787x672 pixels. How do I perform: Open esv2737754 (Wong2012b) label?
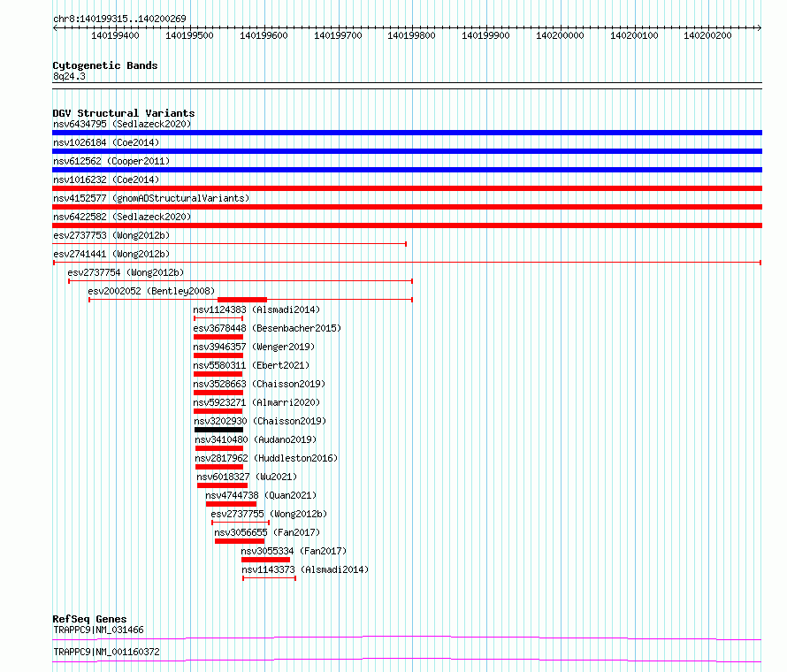[x=126, y=272]
